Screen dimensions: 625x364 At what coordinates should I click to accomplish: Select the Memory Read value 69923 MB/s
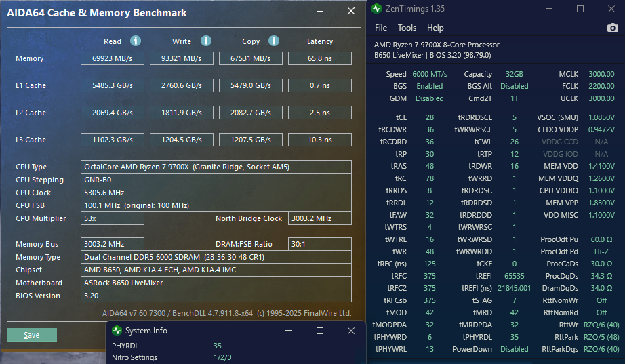(113, 58)
